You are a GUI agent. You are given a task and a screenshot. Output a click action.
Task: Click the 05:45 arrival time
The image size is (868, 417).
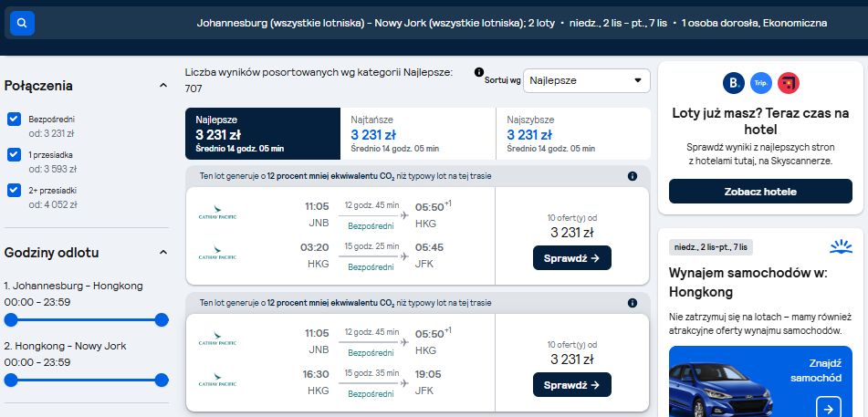pos(429,247)
